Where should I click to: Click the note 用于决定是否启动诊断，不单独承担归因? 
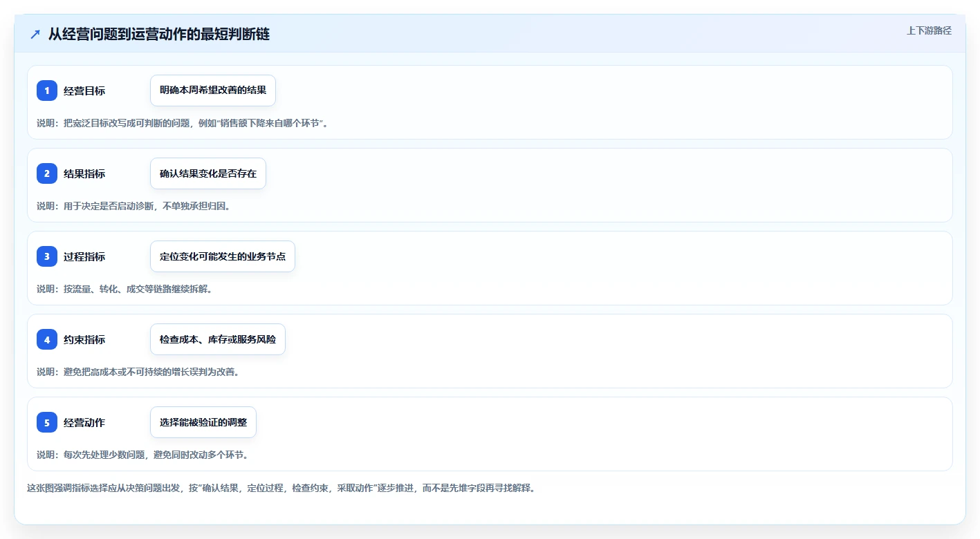tap(133, 206)
